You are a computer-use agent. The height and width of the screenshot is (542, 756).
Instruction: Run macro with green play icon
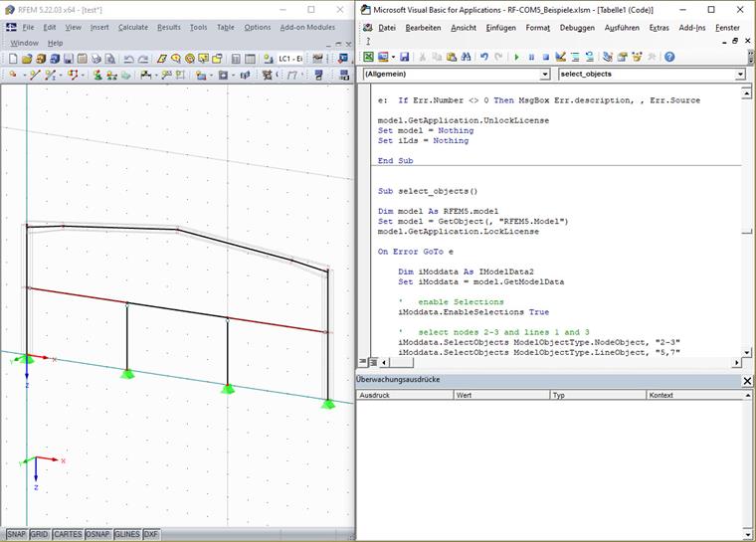(516, 57)
